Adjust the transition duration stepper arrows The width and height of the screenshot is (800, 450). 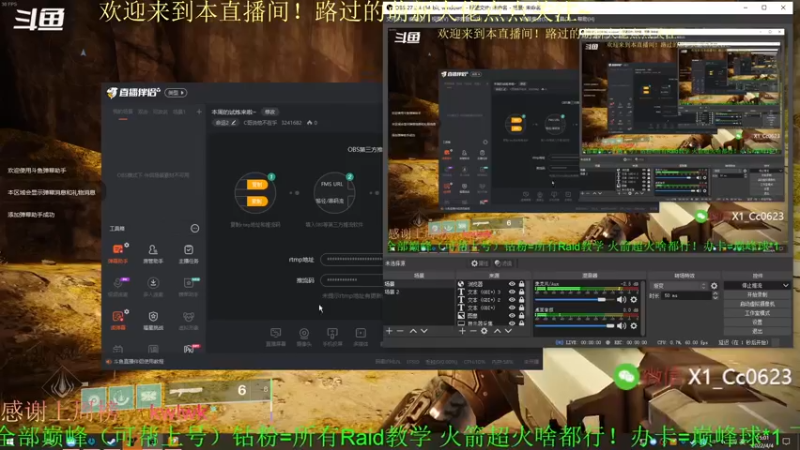715,296
